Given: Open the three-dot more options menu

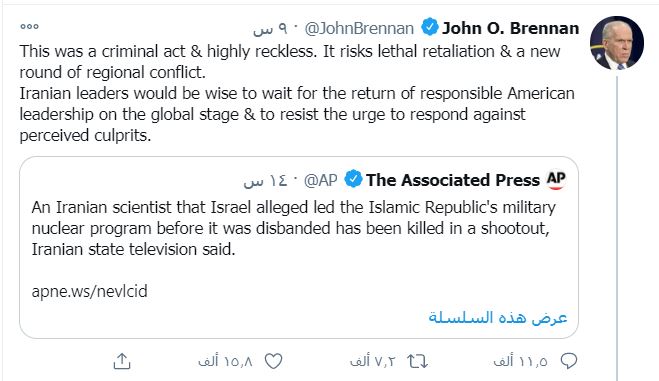Looking at the screenshot, I should [29, 26].
